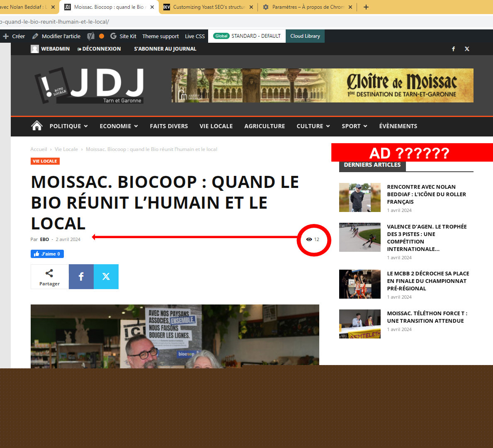Close the Moissac Biocoop tab
Viewport: 493px width, 448px height.
pos(152,7)
